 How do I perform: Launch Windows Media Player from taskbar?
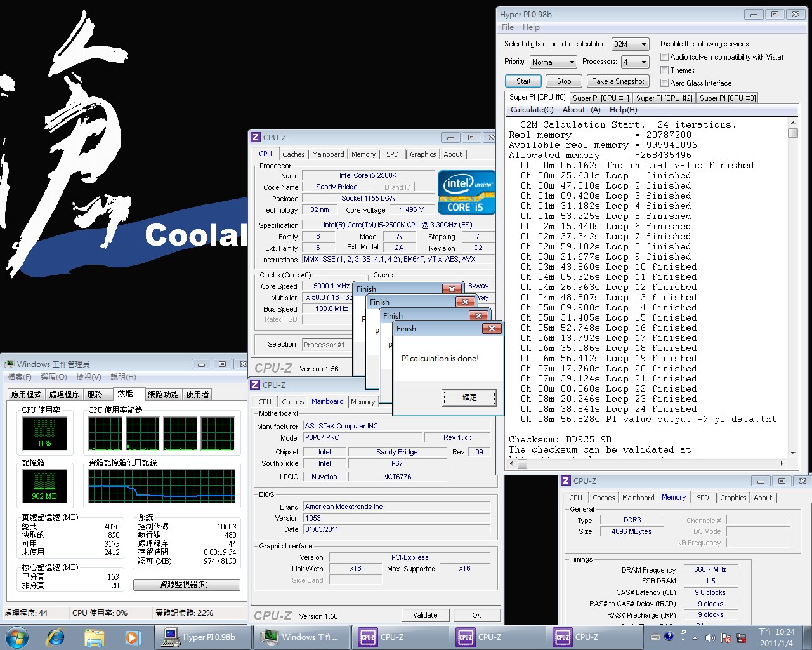[x=132, y=637]
